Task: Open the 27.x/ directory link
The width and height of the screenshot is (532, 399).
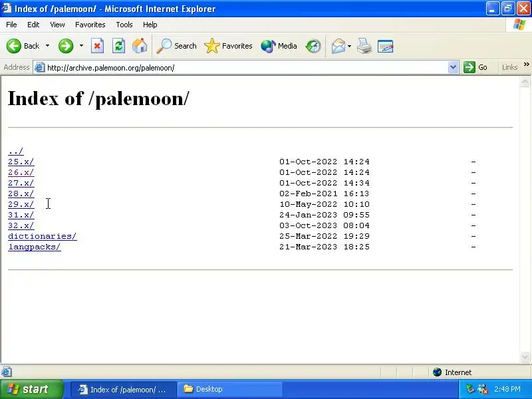Action: click(21, 184)
